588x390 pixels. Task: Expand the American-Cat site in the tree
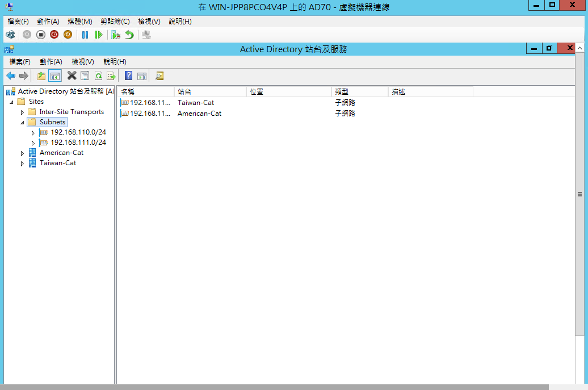[x=22, y=153]
